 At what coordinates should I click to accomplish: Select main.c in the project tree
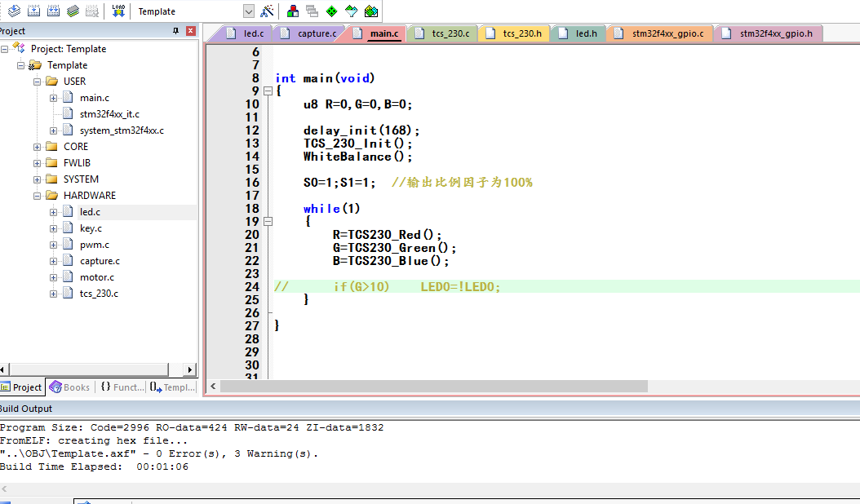95,98
